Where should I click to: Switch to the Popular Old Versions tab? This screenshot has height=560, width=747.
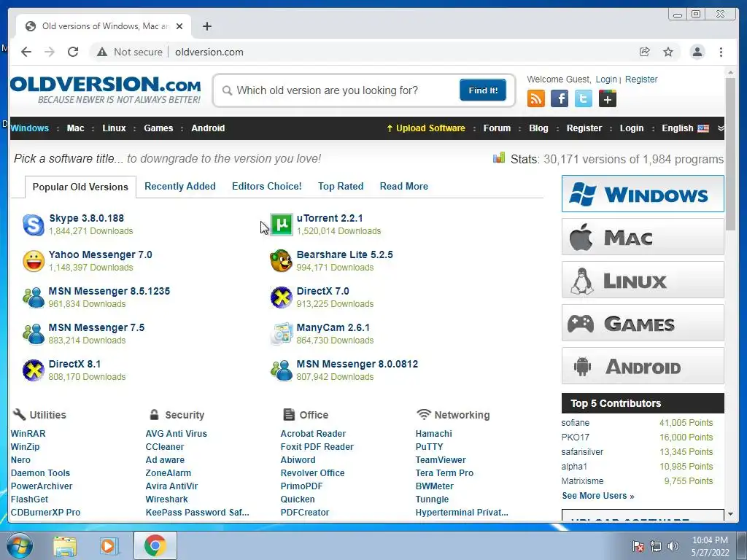pyautogui.click(x=80, y=187)
